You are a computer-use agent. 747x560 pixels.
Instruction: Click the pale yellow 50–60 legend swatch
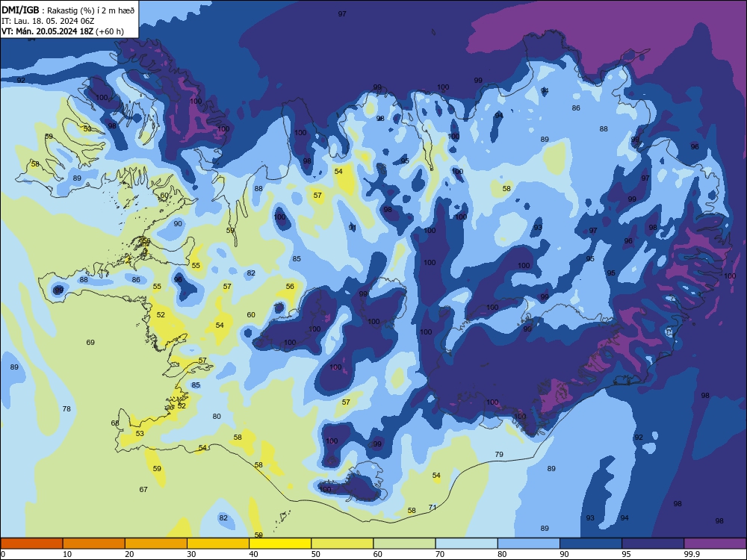[342, 544]
